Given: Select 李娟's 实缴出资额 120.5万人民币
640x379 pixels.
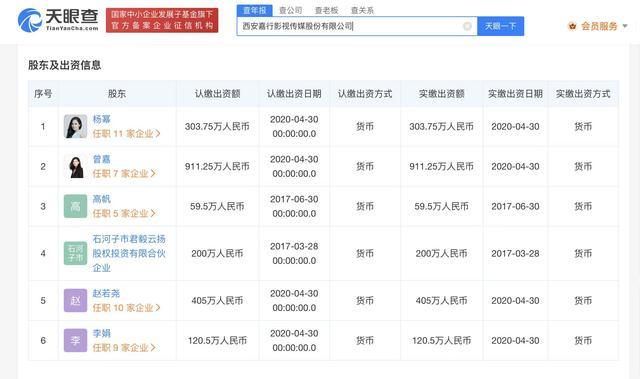Looking at the screenshot, I should point(442,341).
